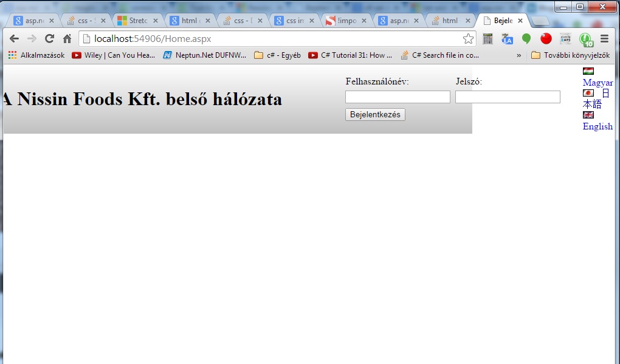Open the Neptun.Net DUFNW... bookmark
Image resolution: width=620 pixels, height=364 pixels.
205,55
